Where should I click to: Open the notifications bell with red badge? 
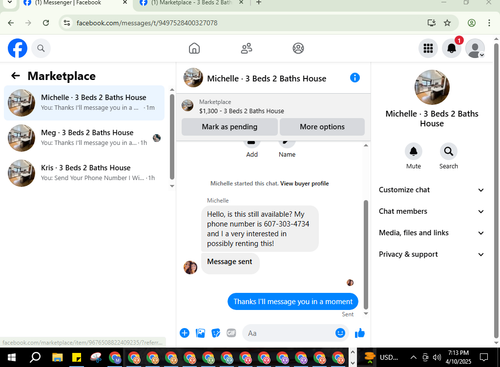(x=451, y=48)
